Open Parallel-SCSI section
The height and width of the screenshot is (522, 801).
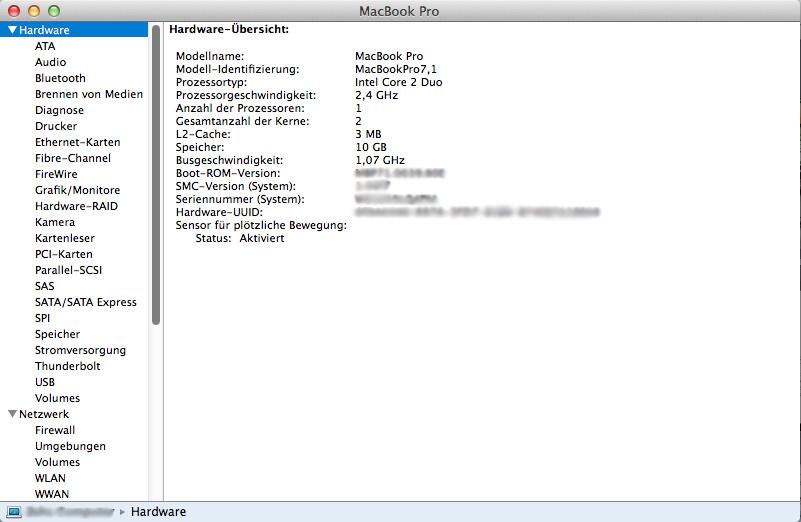click(x=68, y=270)
